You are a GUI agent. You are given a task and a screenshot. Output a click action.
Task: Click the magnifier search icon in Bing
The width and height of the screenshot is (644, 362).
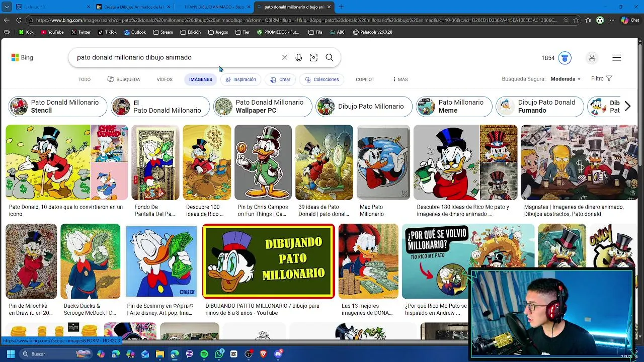coord(330,58)
